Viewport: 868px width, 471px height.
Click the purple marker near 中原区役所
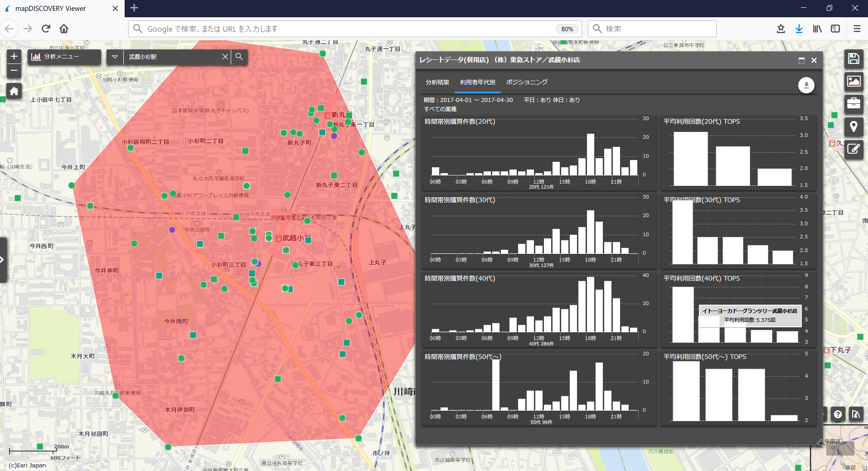point(172,230)
